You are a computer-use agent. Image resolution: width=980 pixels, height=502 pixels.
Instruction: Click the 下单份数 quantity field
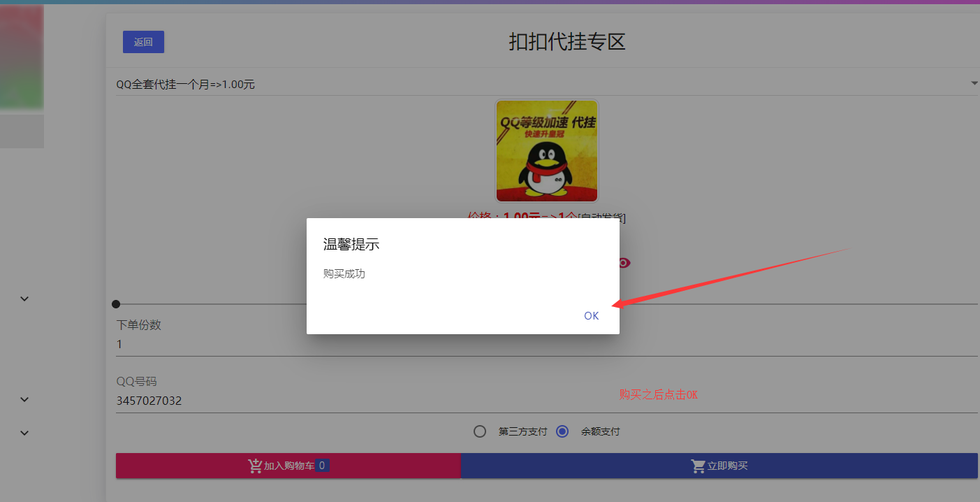point(547,344)
